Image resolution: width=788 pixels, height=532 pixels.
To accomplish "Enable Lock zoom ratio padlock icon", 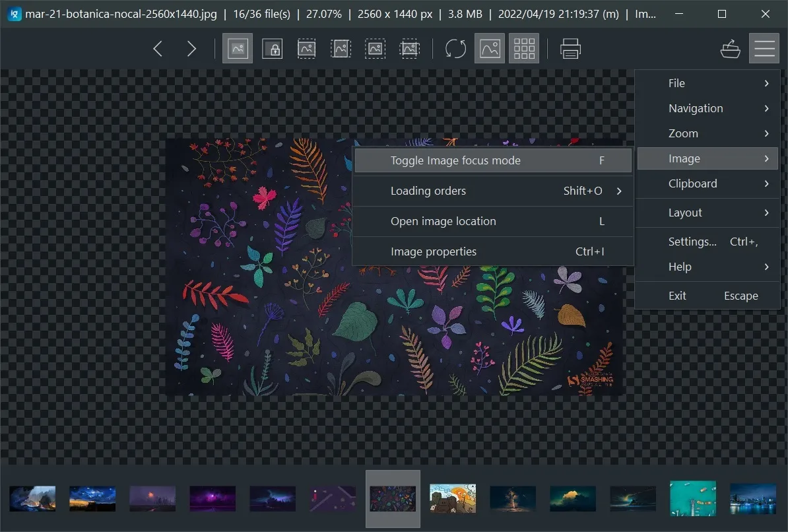I will pyautogui.click(x=272, y=49).
